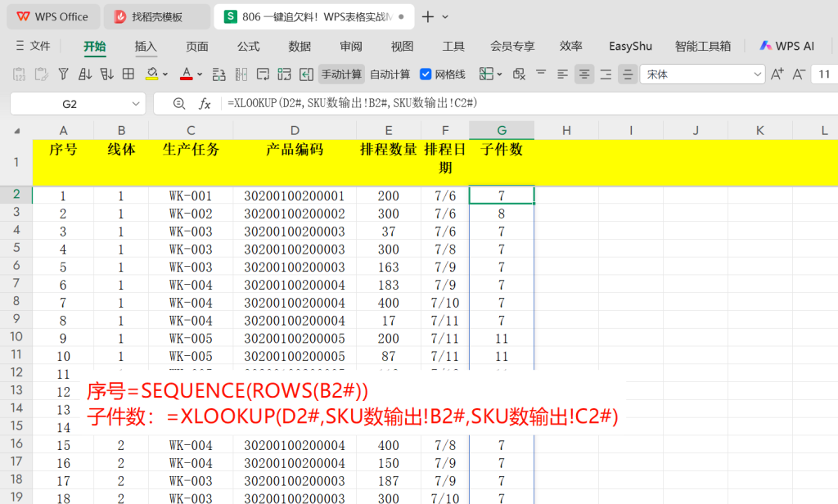The width and height of the screenshot is (838, 504).
Task: Toggle middle vertical alignment
Action: click(x=628, y=74)
